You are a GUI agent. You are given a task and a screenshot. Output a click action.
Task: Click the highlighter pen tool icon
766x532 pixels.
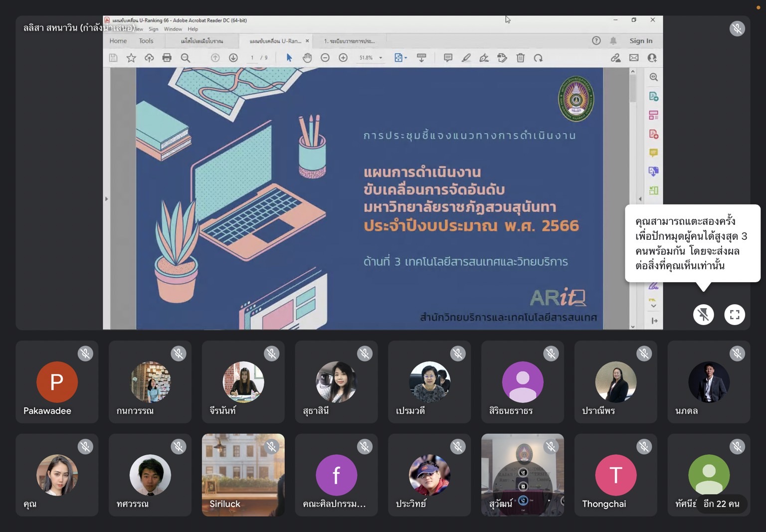tap(466, 58)
